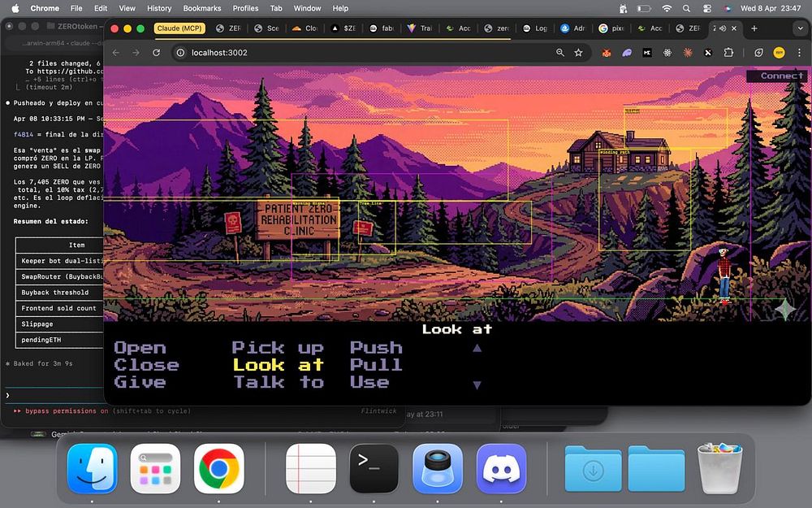Open the yellow Chrome profile avatar
The image size is (812, 508).
coord(779,52)
